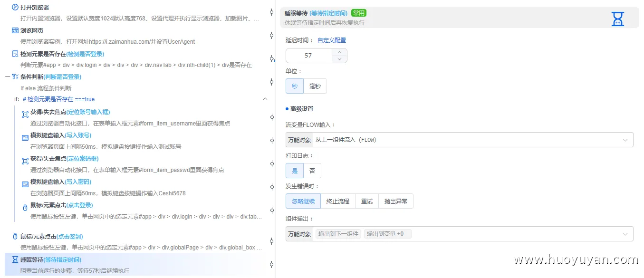Set 打印日志 to 是

tap(295, 171)
